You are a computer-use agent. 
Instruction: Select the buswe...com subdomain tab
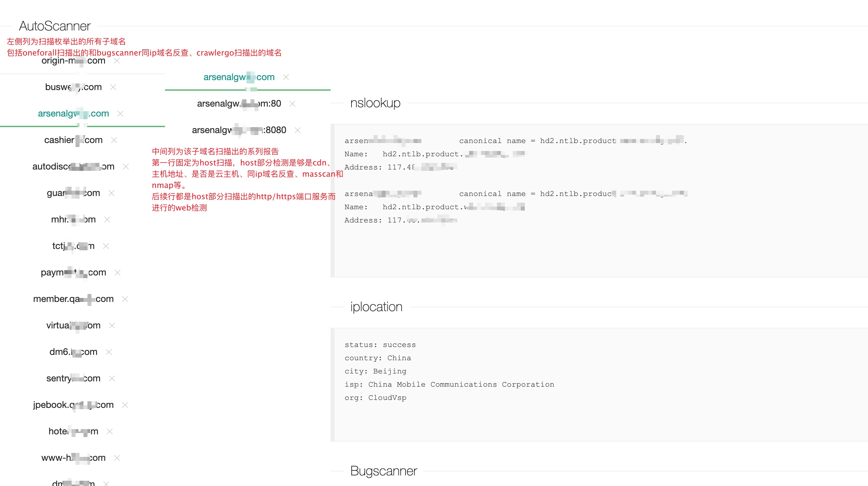74,87
